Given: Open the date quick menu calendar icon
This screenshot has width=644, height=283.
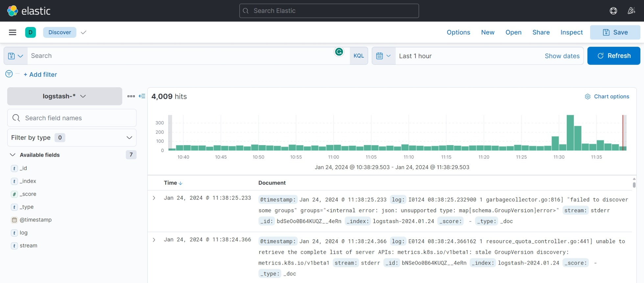Looking at the screenshot, I should (383, 56).
